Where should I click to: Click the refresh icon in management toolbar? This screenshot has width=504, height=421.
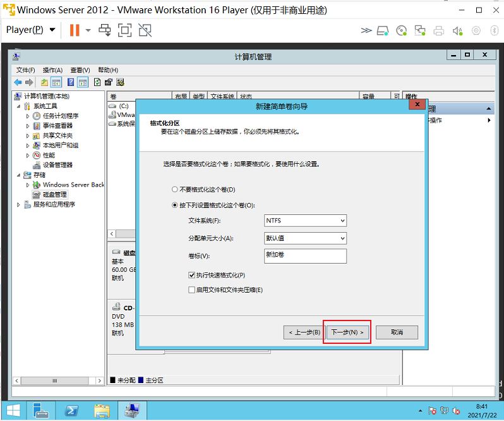click(97, 82)
